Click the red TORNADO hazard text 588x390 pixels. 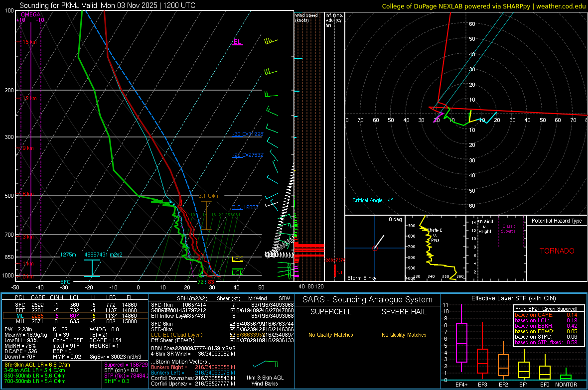557,251
